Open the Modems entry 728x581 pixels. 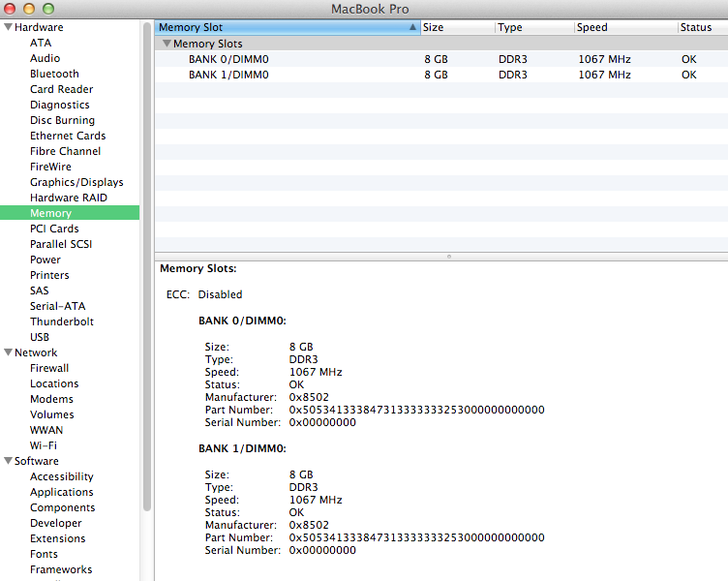51,399
